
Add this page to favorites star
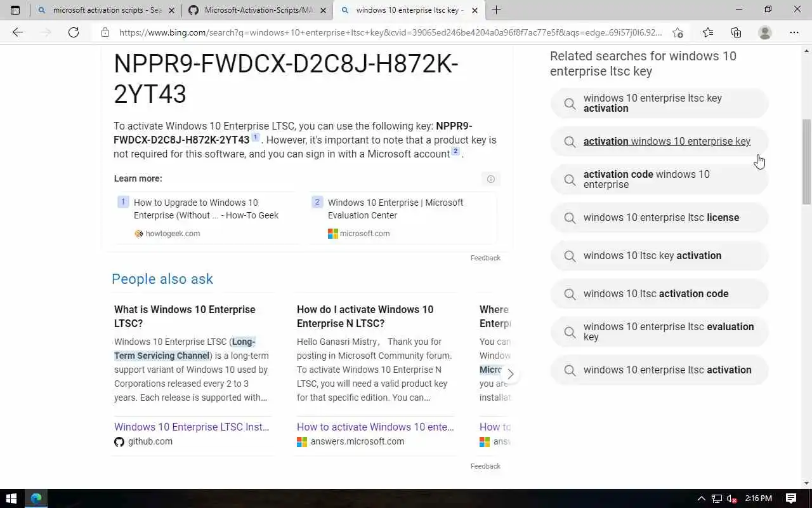(x=678, y=32)
